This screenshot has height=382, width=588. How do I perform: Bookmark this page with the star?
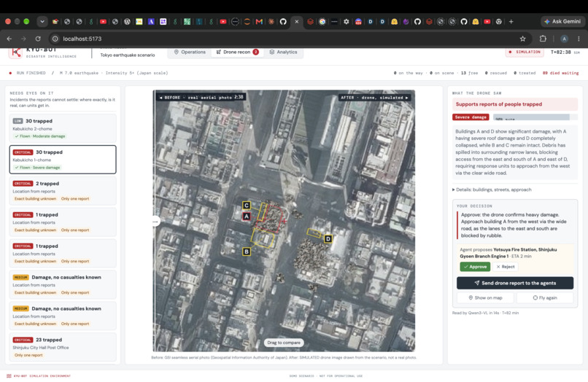pyautogui.click(x=522, y=39)
